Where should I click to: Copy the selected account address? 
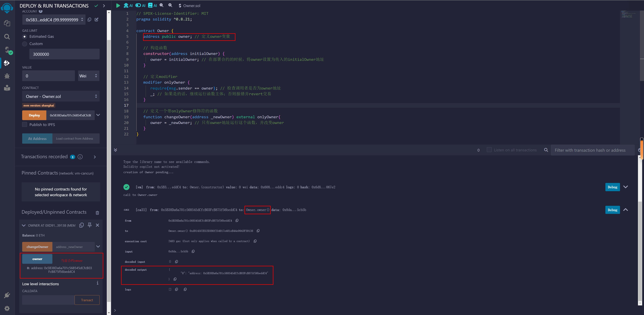(x=90, y=19)
